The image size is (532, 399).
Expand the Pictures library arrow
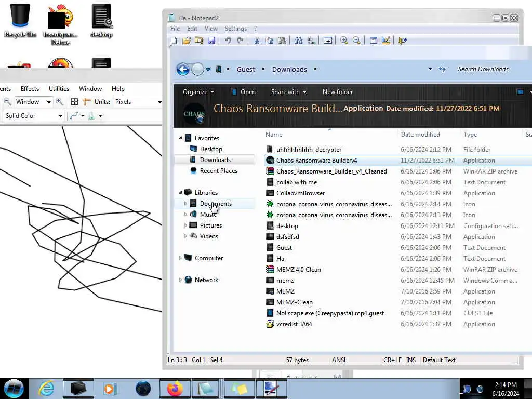pos(185,225)
